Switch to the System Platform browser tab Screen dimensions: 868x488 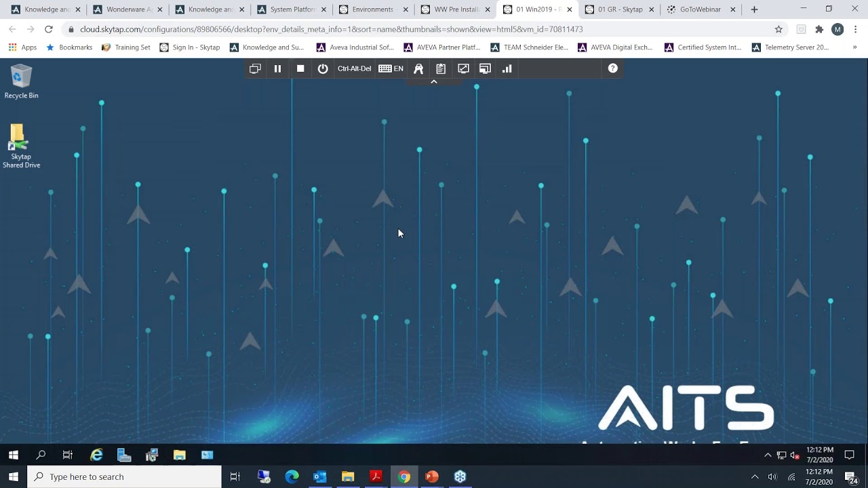coord(292,9)
